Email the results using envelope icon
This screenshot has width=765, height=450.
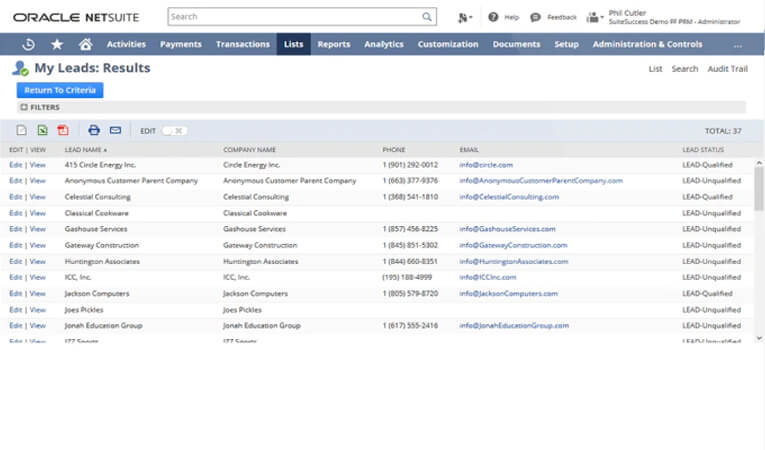pos(115,130)
